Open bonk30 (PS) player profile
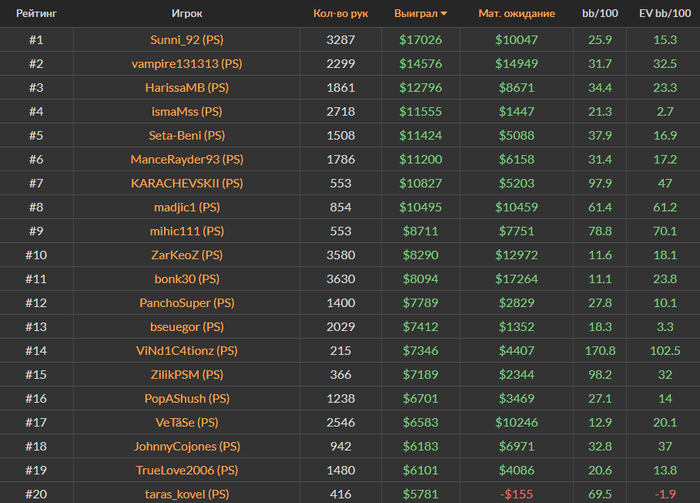 point(187,279)
